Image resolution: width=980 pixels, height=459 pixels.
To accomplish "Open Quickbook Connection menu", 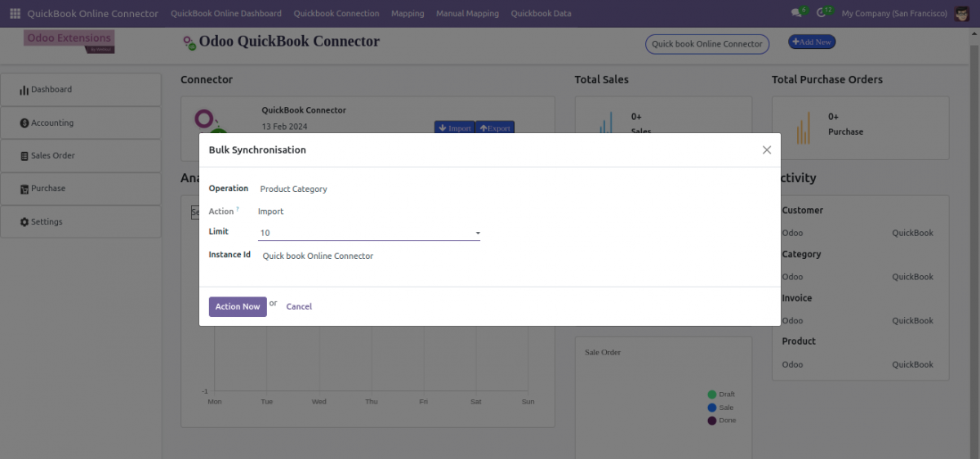I will 336,14.
